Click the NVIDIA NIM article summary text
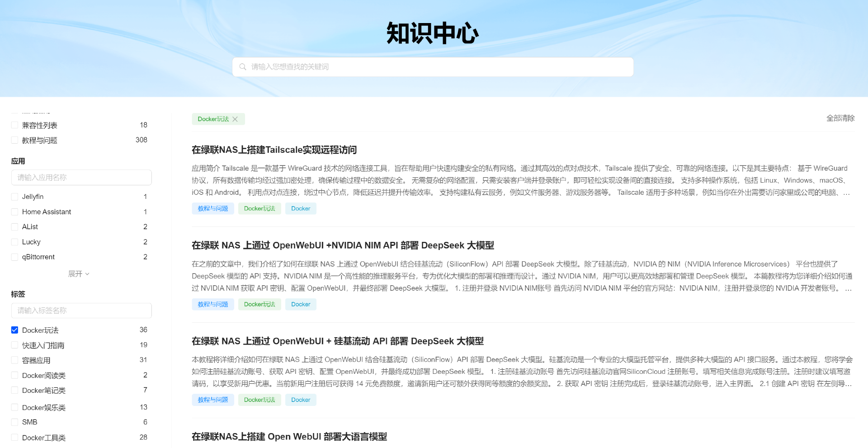Image resolution: width=868 pixels, height=448 pixels. pyautogui.click(x=522, y=276)
